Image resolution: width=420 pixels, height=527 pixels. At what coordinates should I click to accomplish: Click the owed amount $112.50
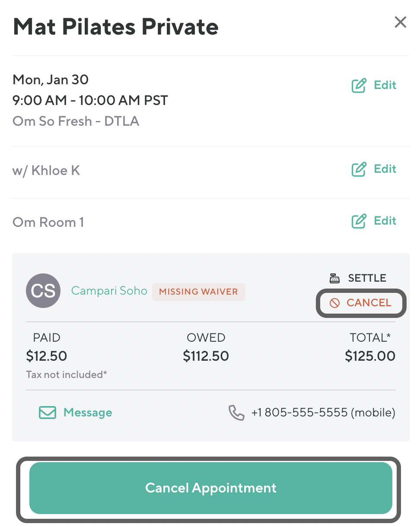pyautogui.click(x=206, y=356)
